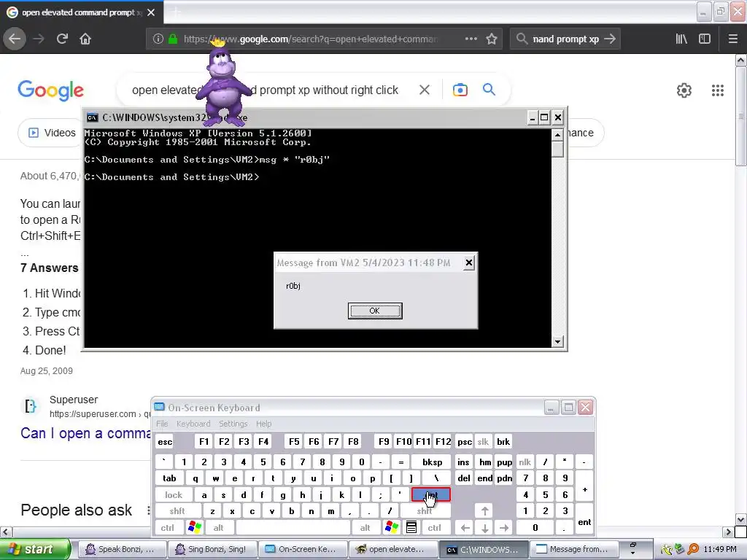Click the spacebar on On-Screen Keyboard
747x560 pixels.
click(293, 527)
